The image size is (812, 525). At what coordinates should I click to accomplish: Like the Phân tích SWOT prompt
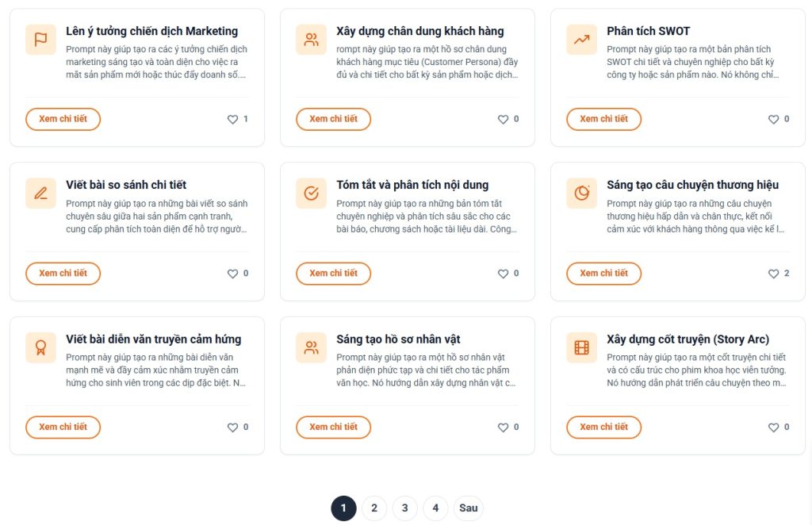click(x=773, y=119)
